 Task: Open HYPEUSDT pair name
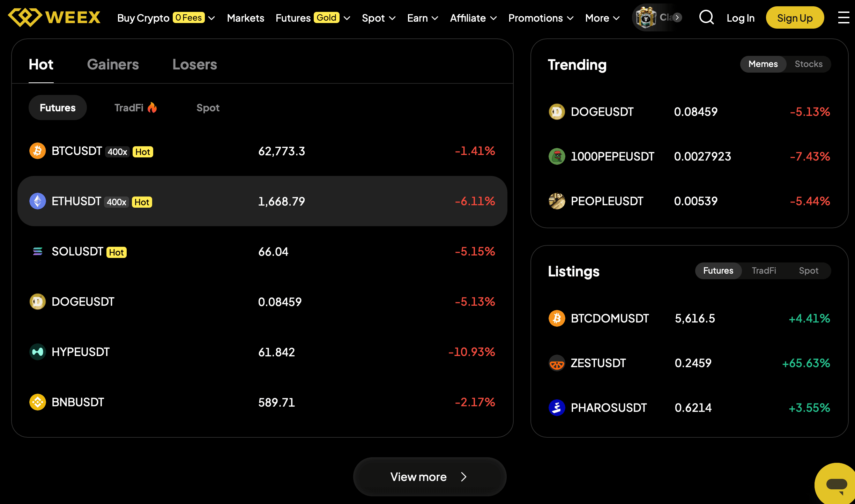coord(81,352)
